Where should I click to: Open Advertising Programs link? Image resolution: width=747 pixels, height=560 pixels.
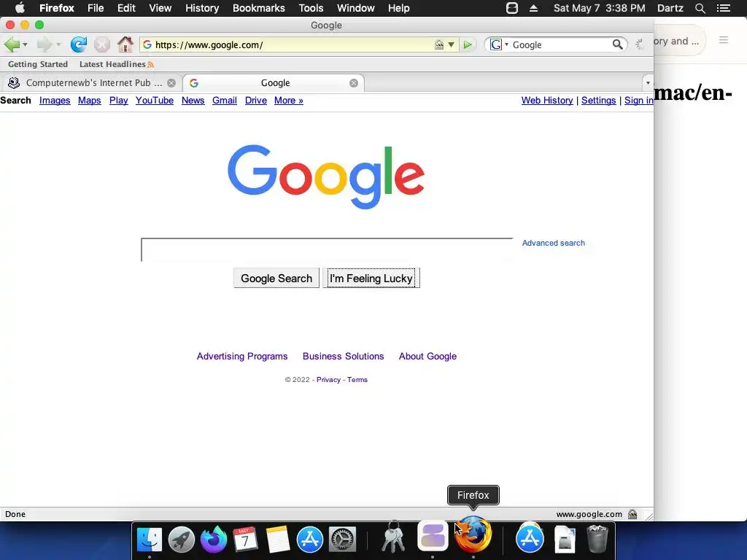[x=242, y=356]
